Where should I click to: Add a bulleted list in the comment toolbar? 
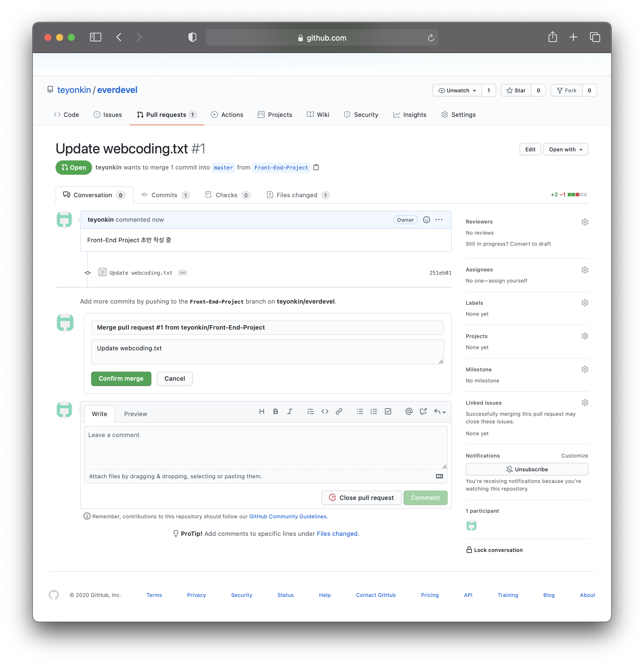click(x=360, y=411)
